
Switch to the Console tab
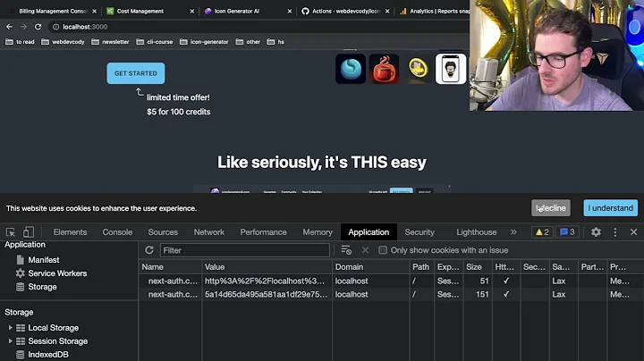tap(117, 232)
